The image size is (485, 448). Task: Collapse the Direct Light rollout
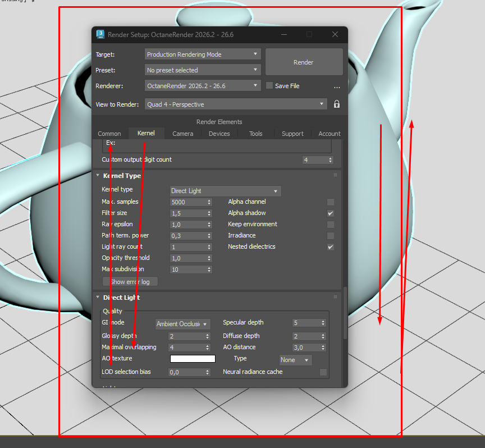coord(98,298)
